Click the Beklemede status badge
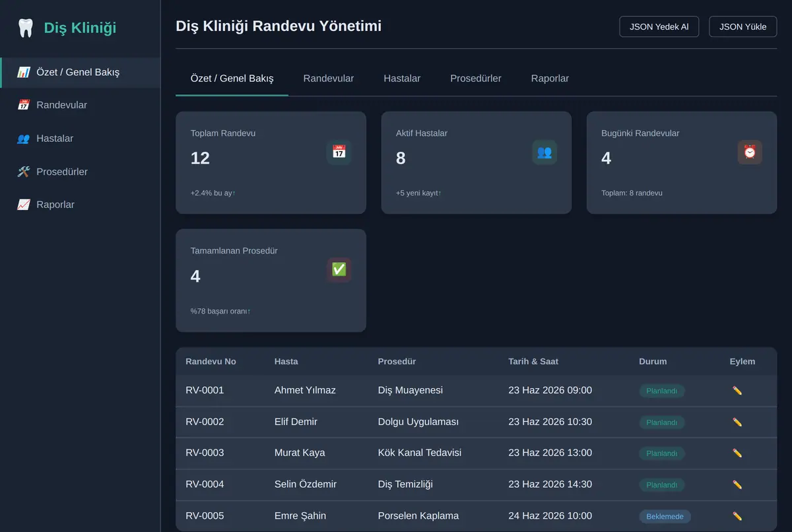The image size is (792, 532). tap(665, 517)
